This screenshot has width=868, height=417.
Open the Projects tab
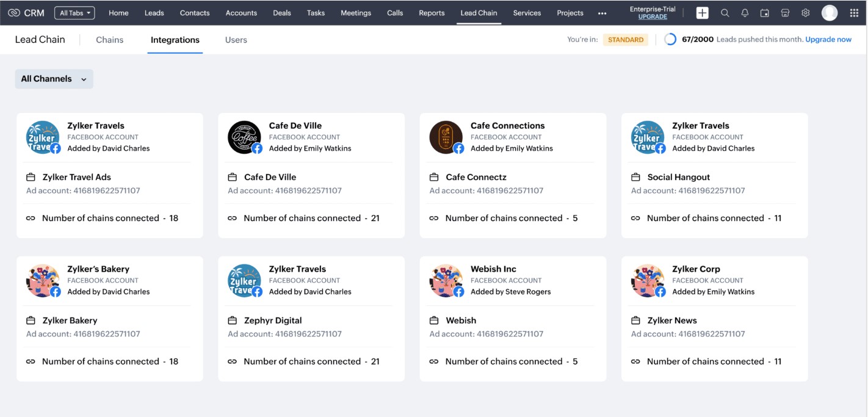[570, 13]
